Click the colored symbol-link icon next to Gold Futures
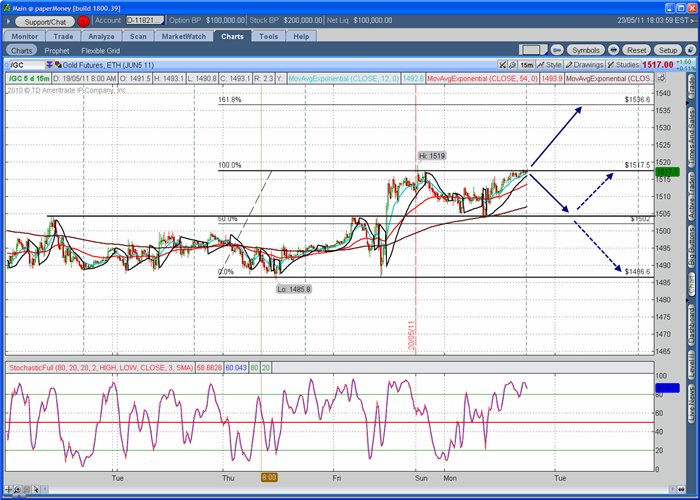 coord(58,65)
